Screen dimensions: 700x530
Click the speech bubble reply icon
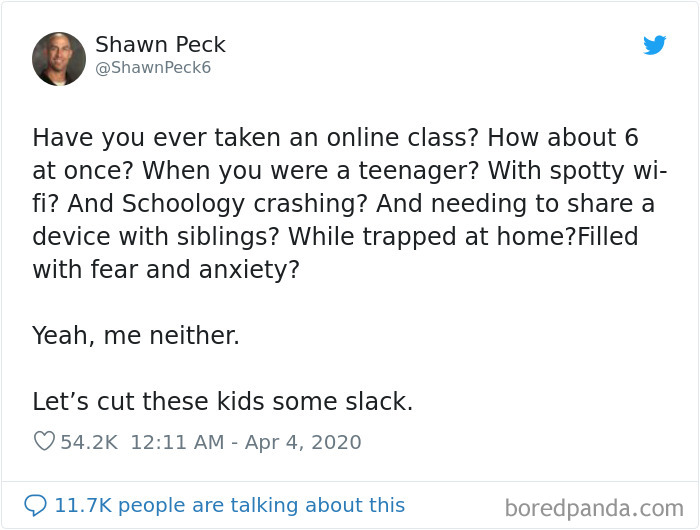(35, 505)
